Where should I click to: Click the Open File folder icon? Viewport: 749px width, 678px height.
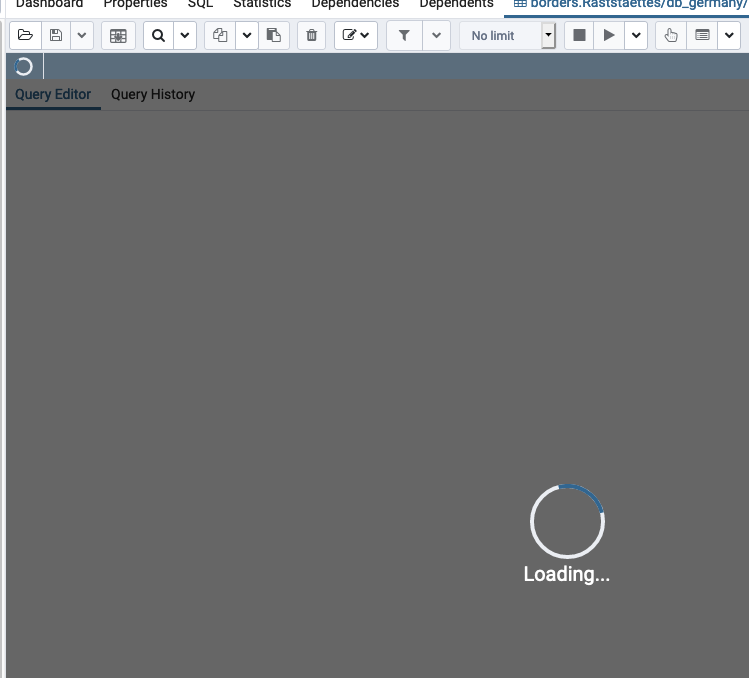(x=25, y=36)
